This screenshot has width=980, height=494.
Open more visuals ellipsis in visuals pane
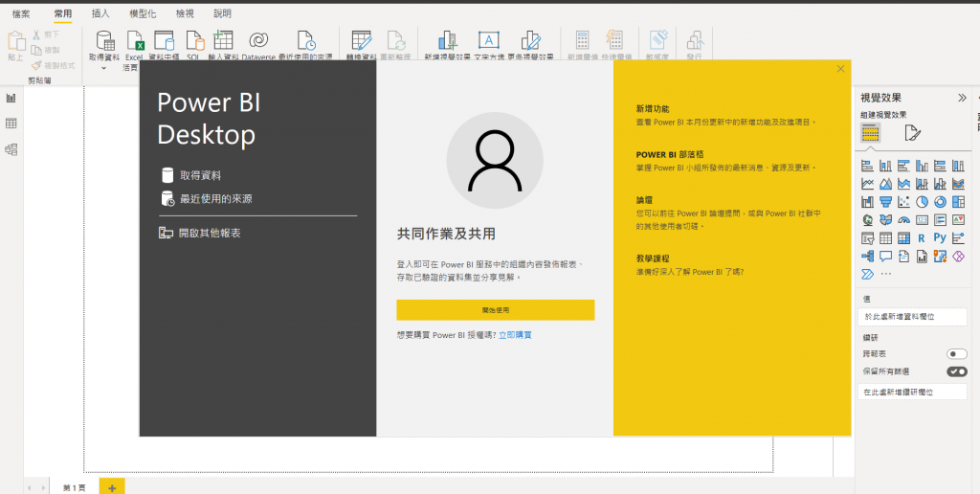point(885,274)
